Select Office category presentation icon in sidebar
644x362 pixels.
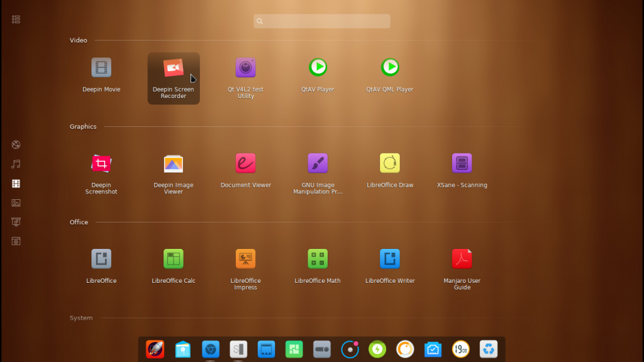point(16,222)
